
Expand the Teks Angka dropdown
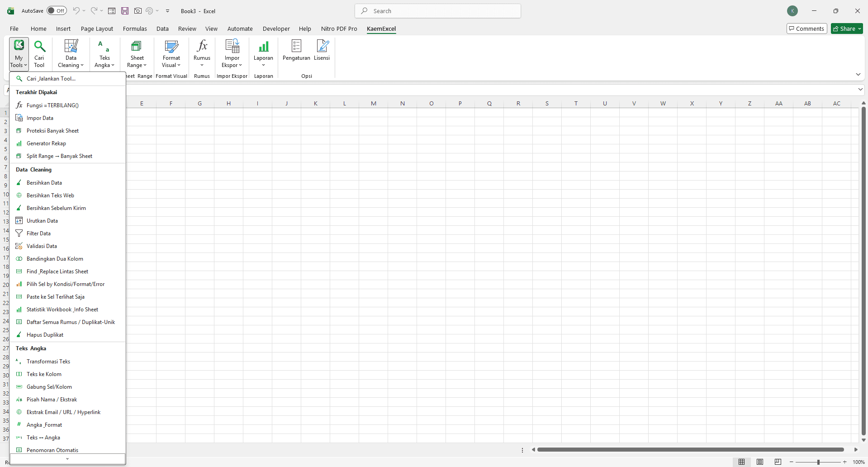click(104, 53)
